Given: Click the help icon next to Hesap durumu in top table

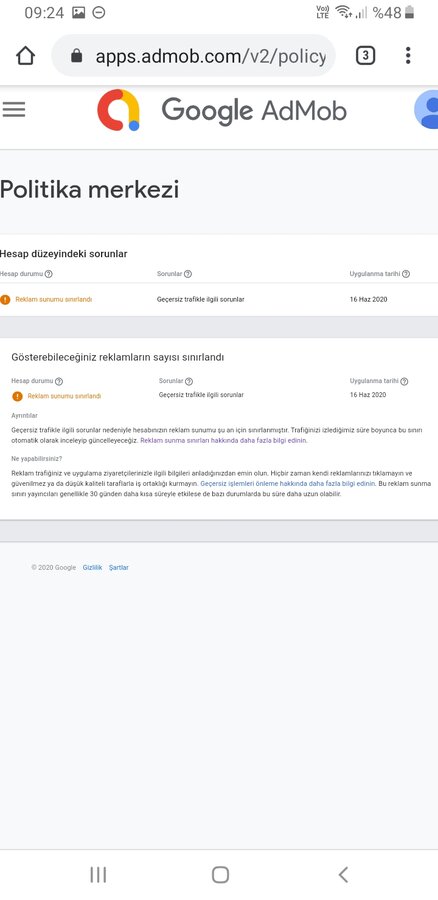Looking at the screenshot, I should pos(49,274).
